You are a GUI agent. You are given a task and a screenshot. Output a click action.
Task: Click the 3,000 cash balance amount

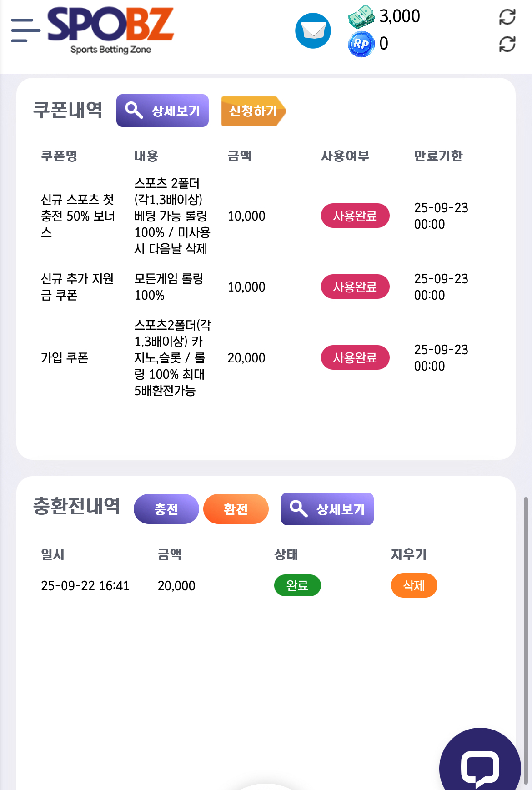(x=400, y=16)
